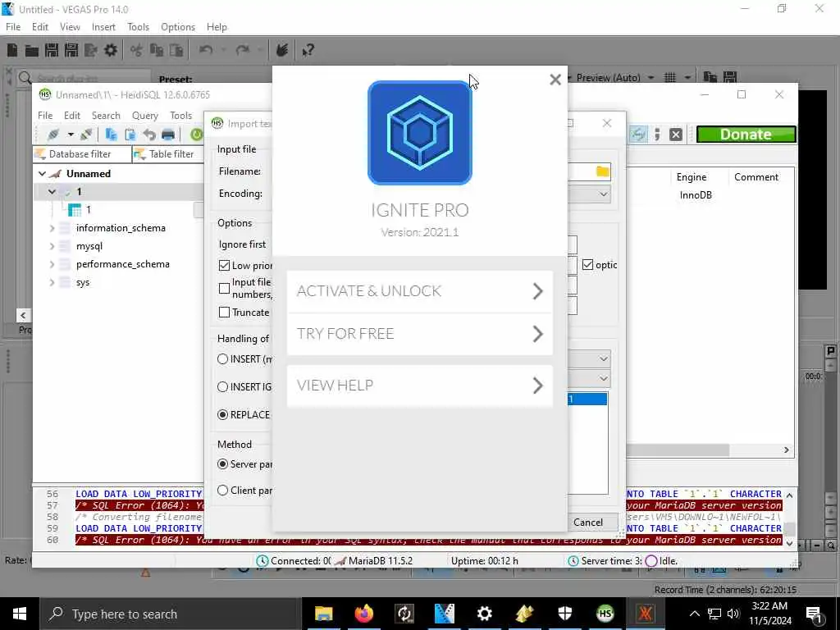Click Save icon in VEGAS toolbar
The width and height of the screenshot is (840, 630).
click(52, 50)
